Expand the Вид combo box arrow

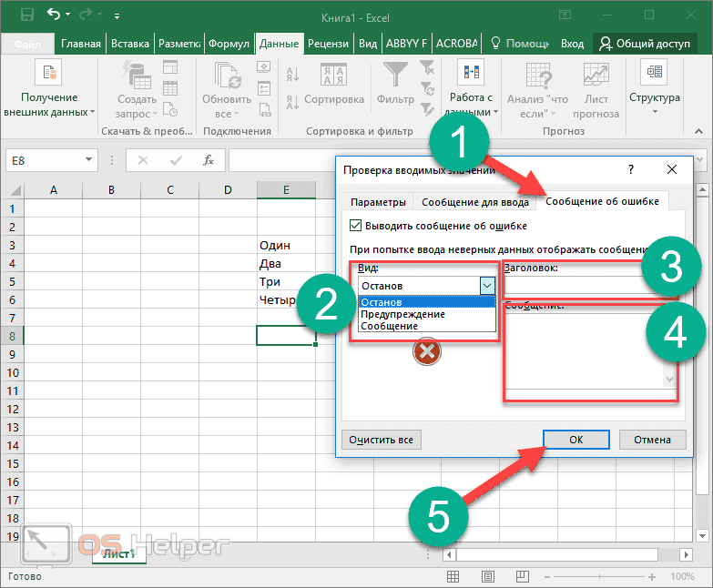(x=486, y=286)
